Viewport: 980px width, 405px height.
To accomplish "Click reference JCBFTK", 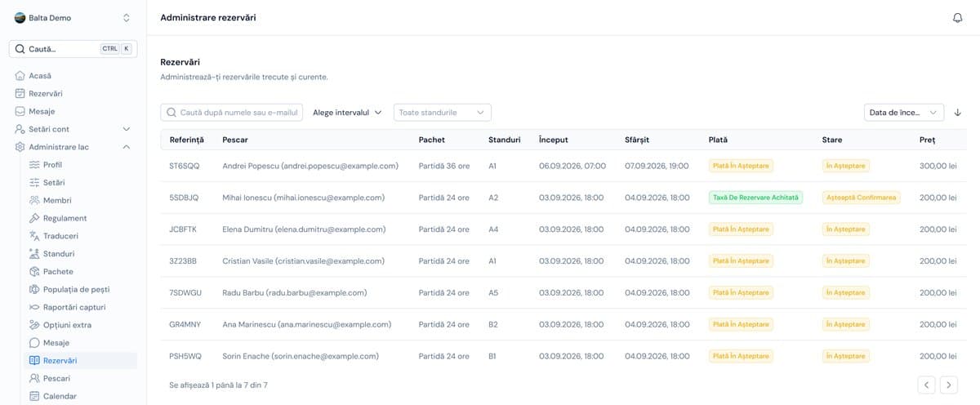I will [x=183, y=229].
